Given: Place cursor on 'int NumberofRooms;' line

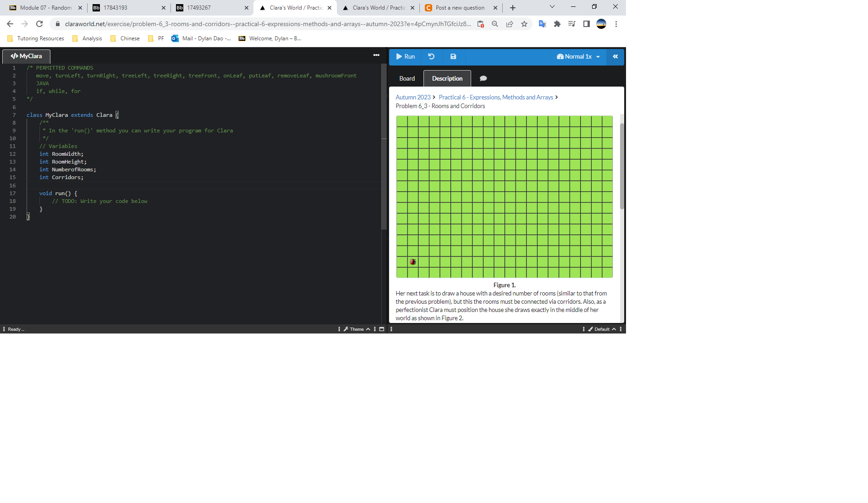Looking at the screenshot, I should [x=68, y=170].
